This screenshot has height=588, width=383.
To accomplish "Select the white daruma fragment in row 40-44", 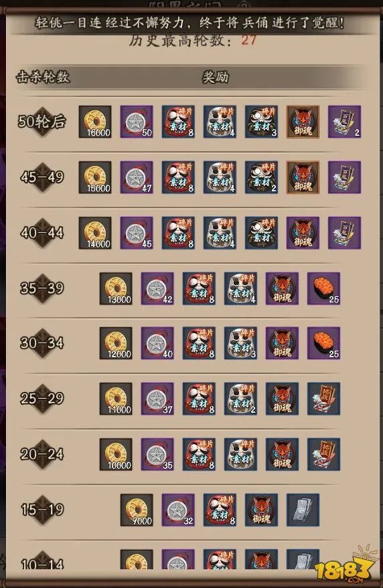I will click(220, 233).
